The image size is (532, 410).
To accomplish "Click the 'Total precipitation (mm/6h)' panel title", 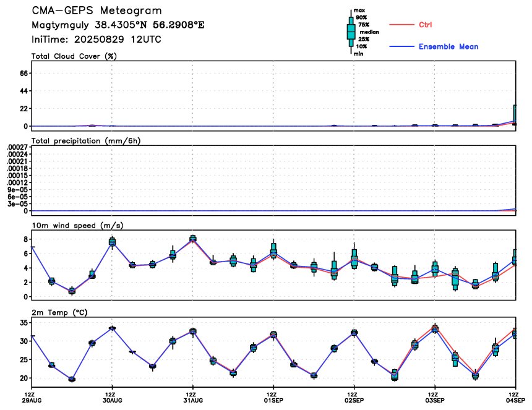I will (x=86, y=141).
